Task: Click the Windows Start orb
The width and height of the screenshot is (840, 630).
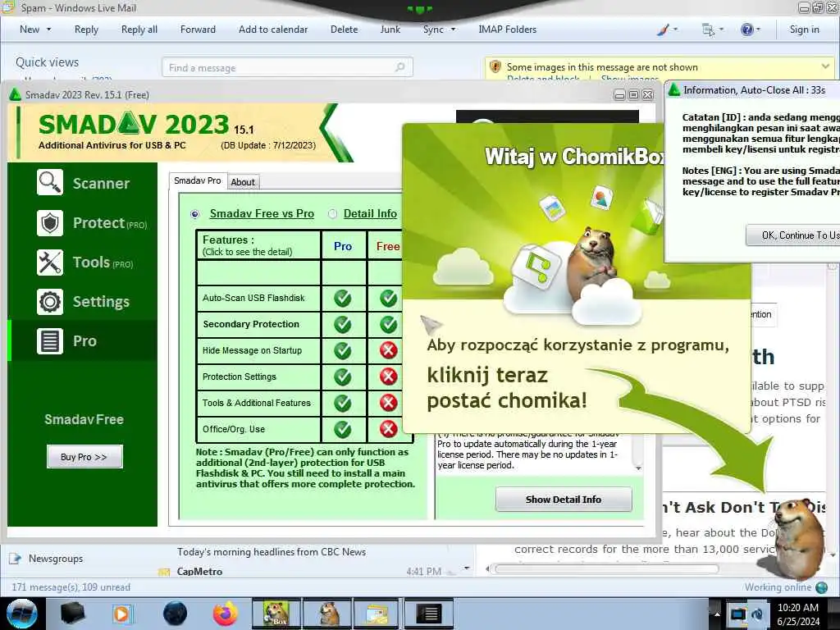Action: coord(21,614)
